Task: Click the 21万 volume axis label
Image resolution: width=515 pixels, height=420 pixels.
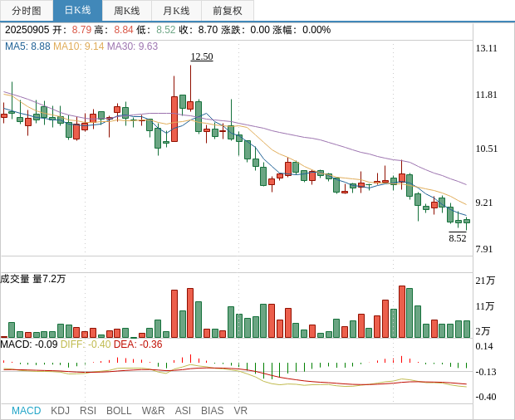Action: 485,281
